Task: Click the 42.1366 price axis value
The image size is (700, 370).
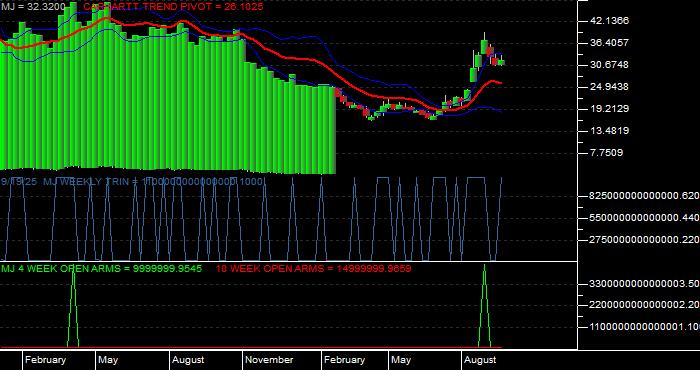Action: 609,21
